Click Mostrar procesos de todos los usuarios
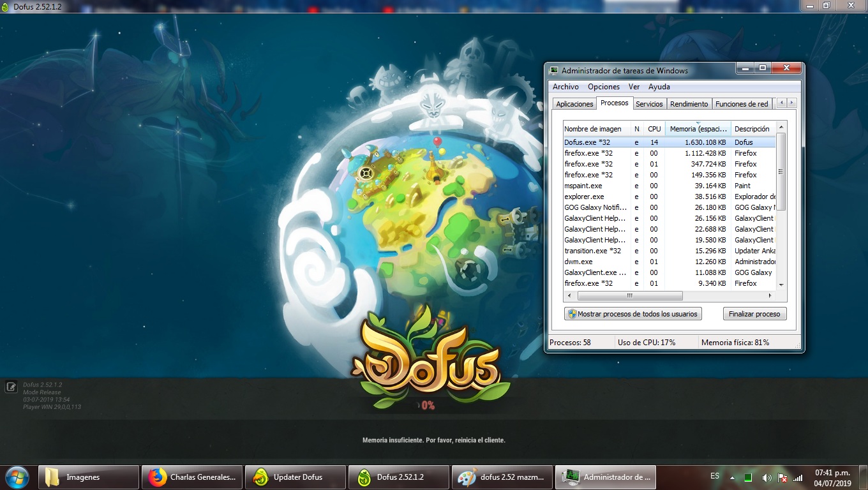 pyautogui.click(x=633, y=314)
